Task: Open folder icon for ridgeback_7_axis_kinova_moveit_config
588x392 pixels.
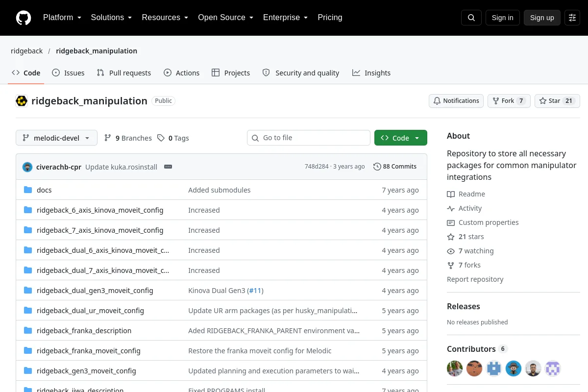Action: tap(28, 230)
